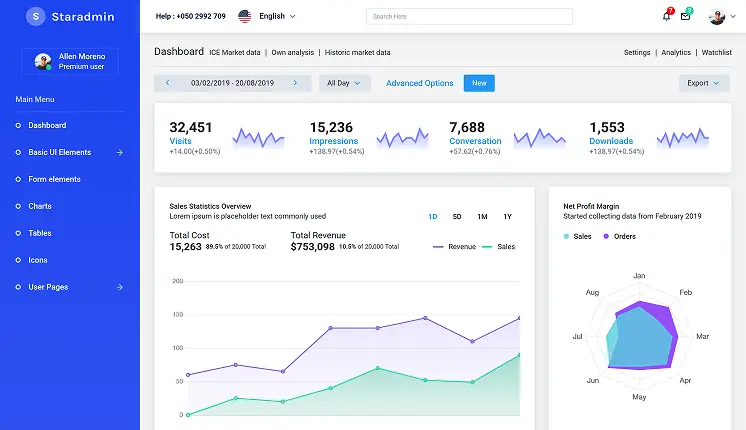
Task: Click the US flag language icon
Action: (x=245, y=16)
